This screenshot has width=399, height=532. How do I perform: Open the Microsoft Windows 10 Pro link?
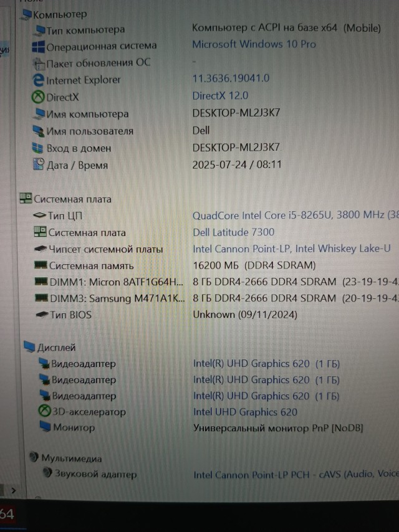[254, 44]
